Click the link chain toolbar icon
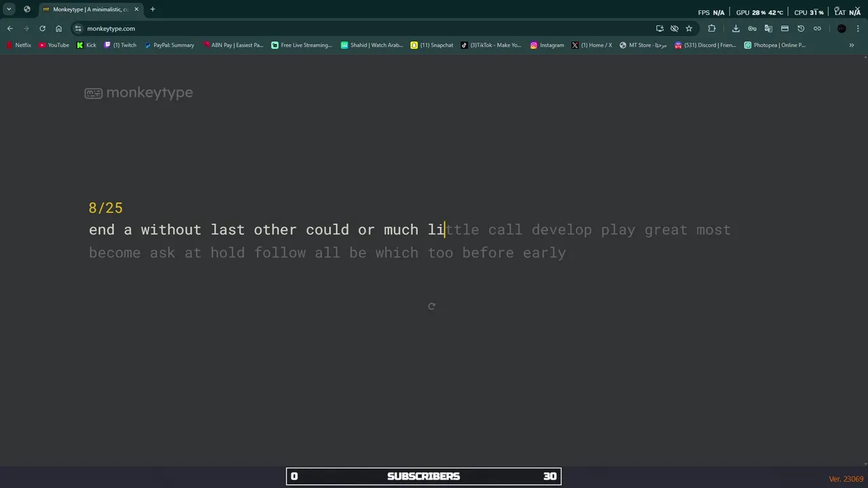Screen dimensions: 868x488 coord(817,28)
